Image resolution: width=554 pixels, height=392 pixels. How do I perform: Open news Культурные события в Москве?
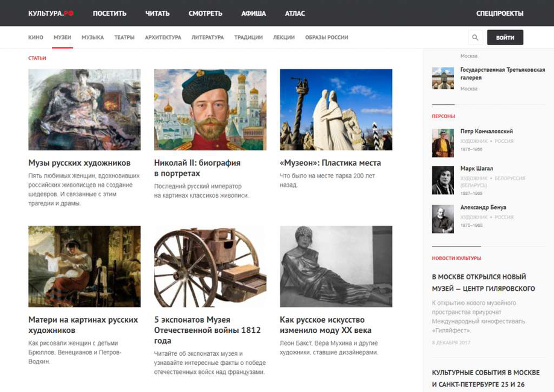click(486, 378)
